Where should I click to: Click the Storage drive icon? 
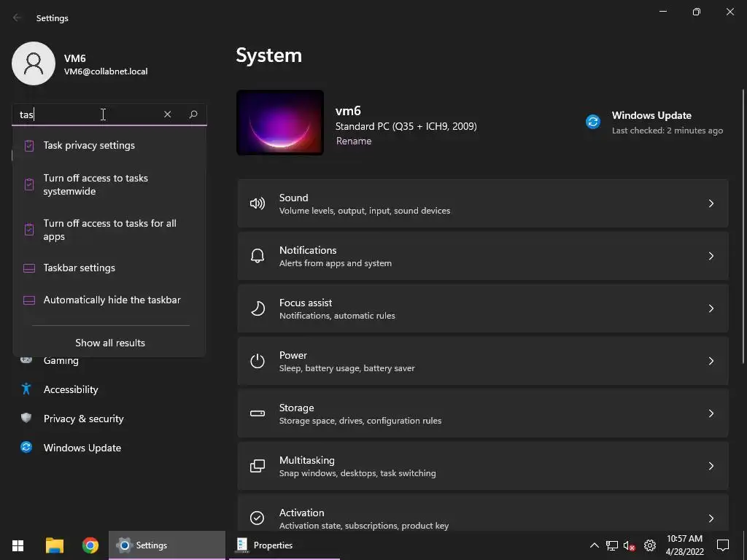click(x=258, y=413)
